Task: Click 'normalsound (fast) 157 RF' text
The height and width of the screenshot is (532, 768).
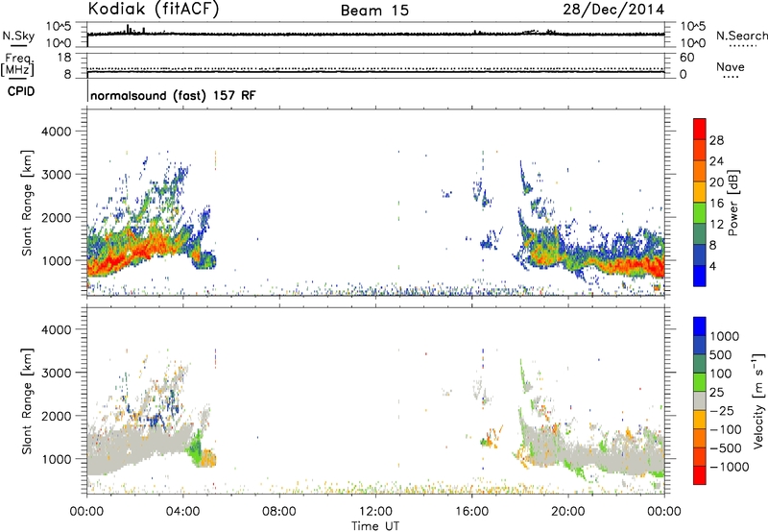Action: click(173, 95)
